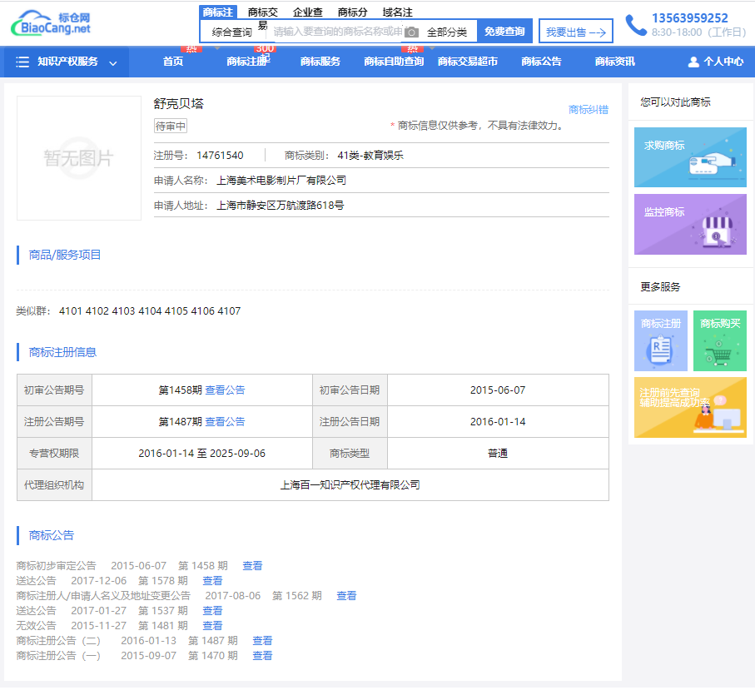Screen dimensions: 755x700
Task: Open the 全部分类 category dropdown
Action: tap(447, 32)
